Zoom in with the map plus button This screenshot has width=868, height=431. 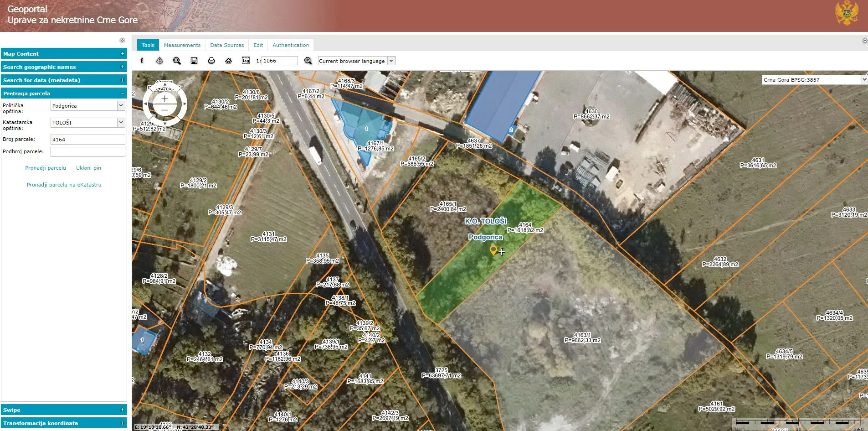pos(165,99)
